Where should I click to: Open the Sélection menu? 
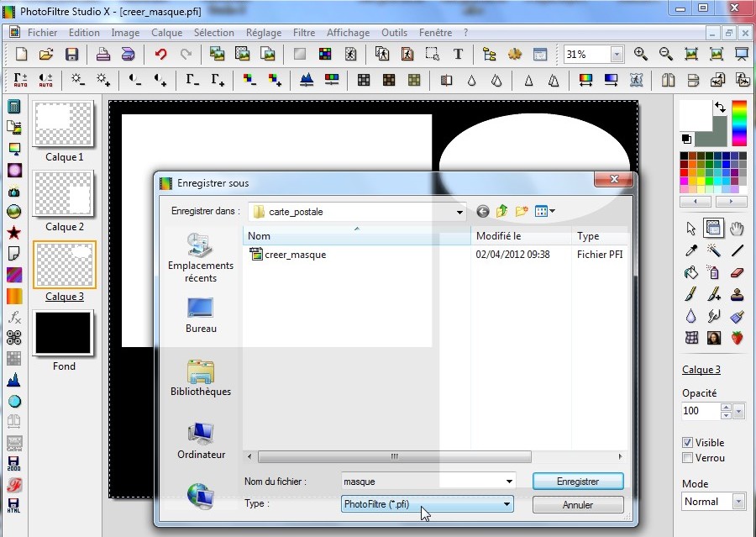tap(213, 32)
